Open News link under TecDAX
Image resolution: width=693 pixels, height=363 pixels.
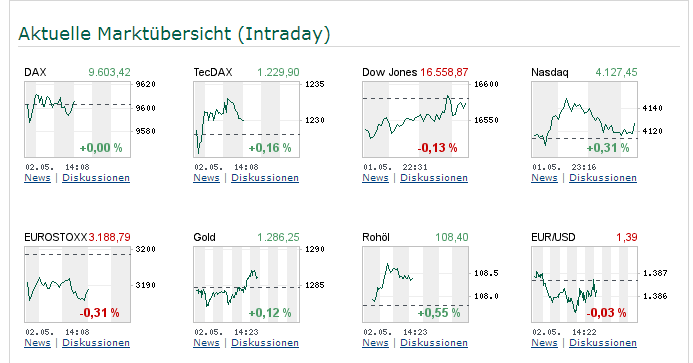(206, 178)
